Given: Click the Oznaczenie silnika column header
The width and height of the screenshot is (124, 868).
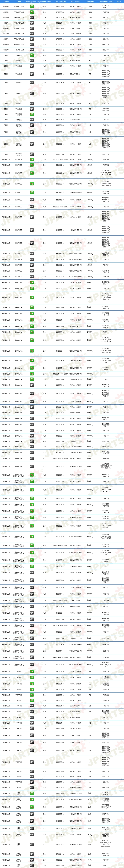Looking at the screenshot, I should pos(106,2).
